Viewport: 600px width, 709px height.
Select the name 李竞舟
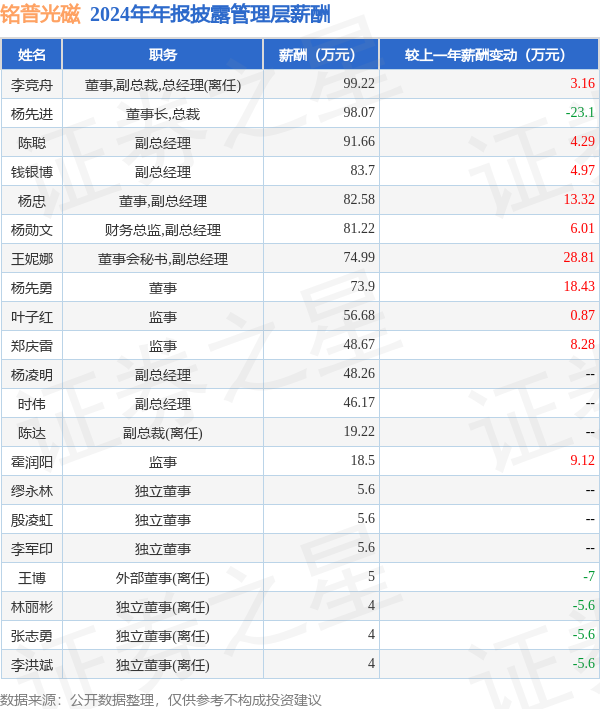pyautogui.click(x=32, y=85)
